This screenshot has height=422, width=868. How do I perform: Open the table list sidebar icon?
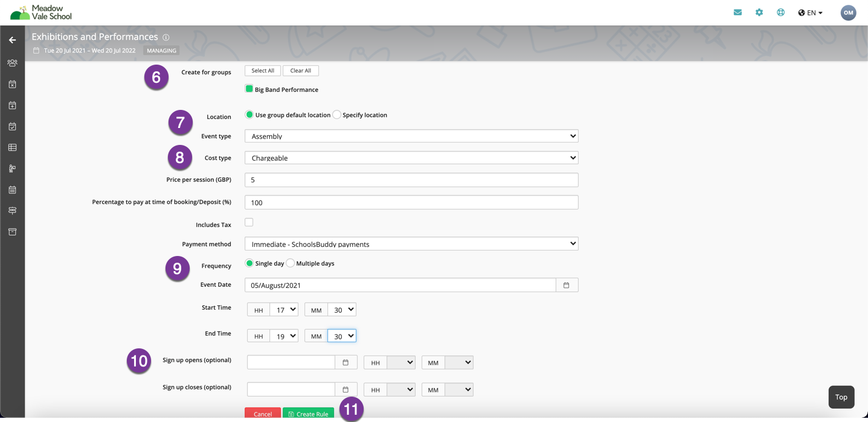click(x=12, y=147)
